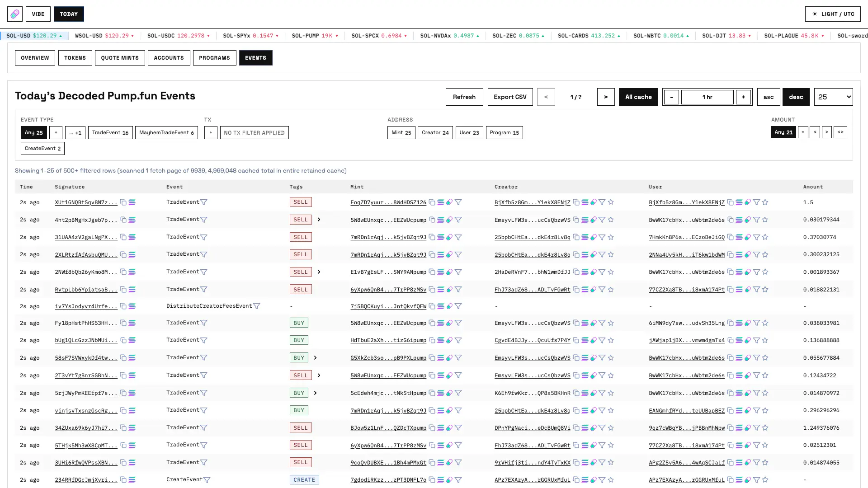Expand row 2T3vYt7gBnrSGBhN chevron
The height and width of the screenshot is (488, 868).
coord(319,375)
